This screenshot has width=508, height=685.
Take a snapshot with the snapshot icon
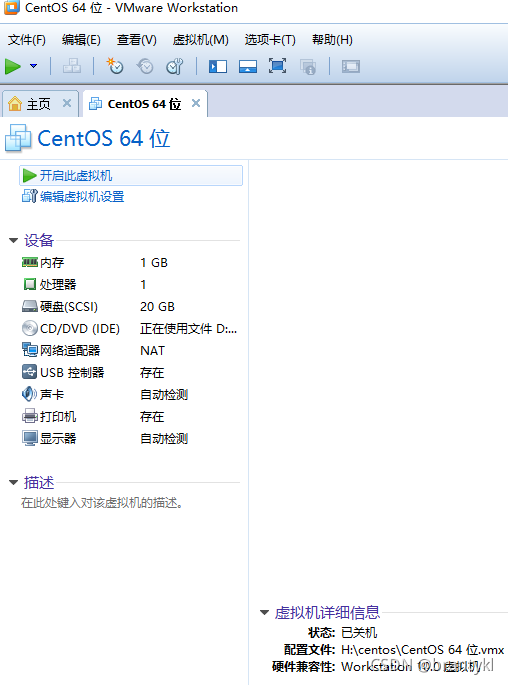[x=115, y=66]
